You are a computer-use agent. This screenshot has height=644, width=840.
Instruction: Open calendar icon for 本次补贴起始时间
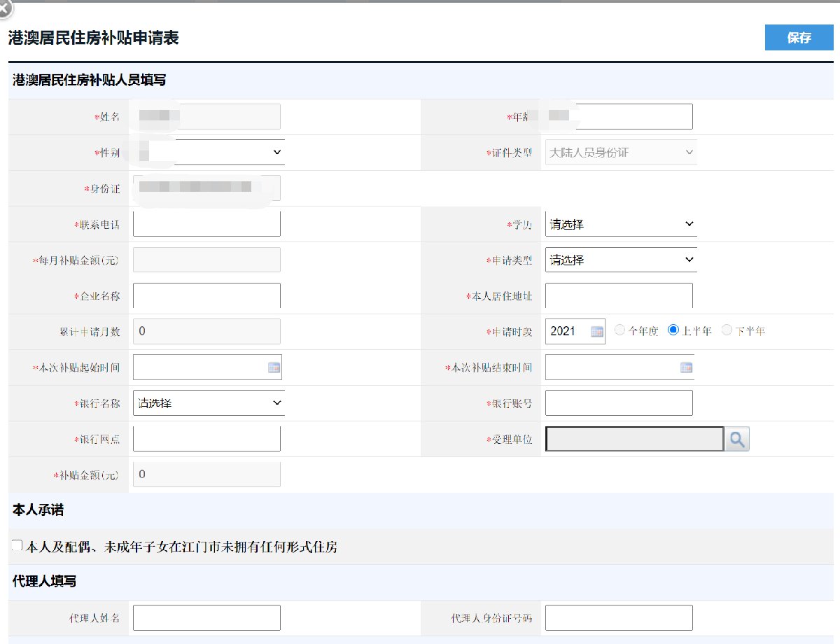[274, 367]
